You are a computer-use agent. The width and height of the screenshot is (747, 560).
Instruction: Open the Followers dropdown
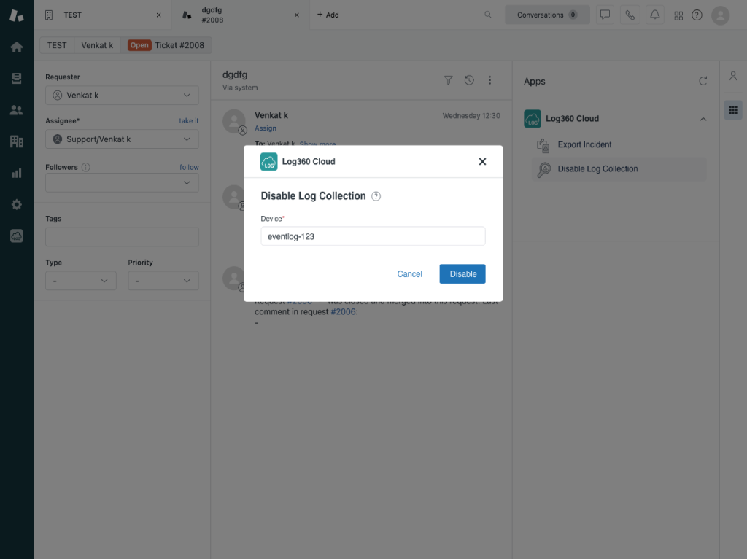pyautogui.click(x=122, y=183)
